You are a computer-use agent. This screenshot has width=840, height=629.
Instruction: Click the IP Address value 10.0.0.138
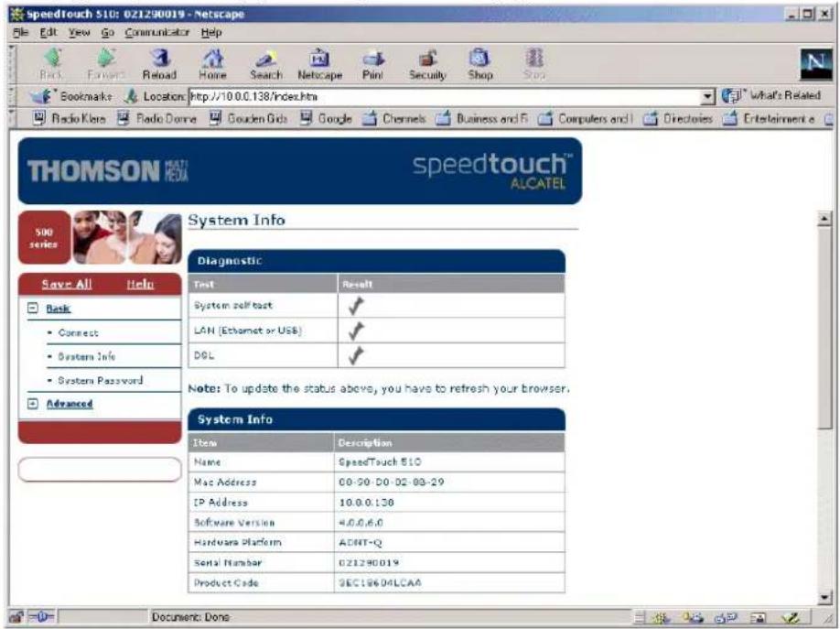[366, 503]
